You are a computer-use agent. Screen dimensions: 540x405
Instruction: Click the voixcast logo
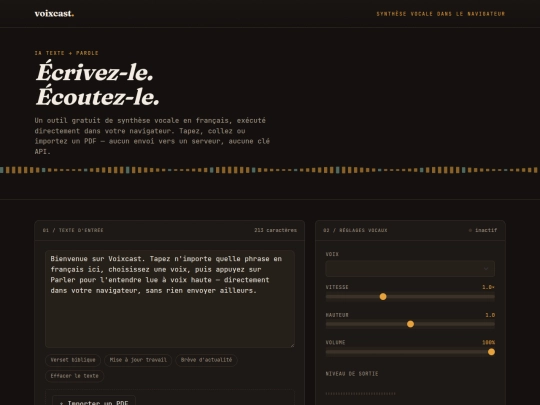54,14
